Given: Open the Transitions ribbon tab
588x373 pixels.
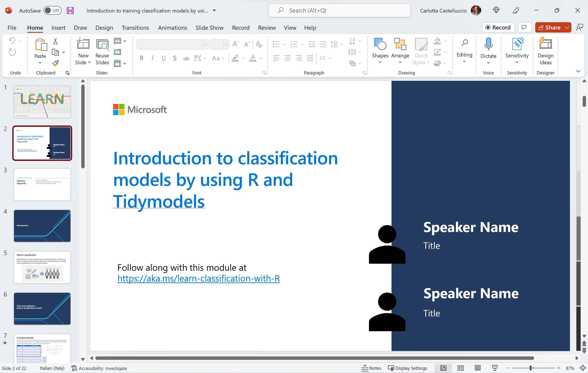Looking at the screenshot, I should tap(135, 28).
